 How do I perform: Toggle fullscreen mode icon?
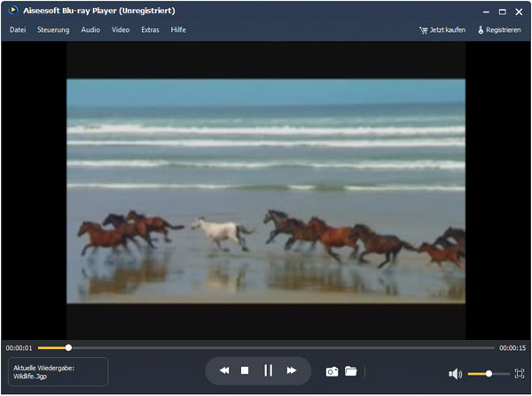[x=520, y=374]
